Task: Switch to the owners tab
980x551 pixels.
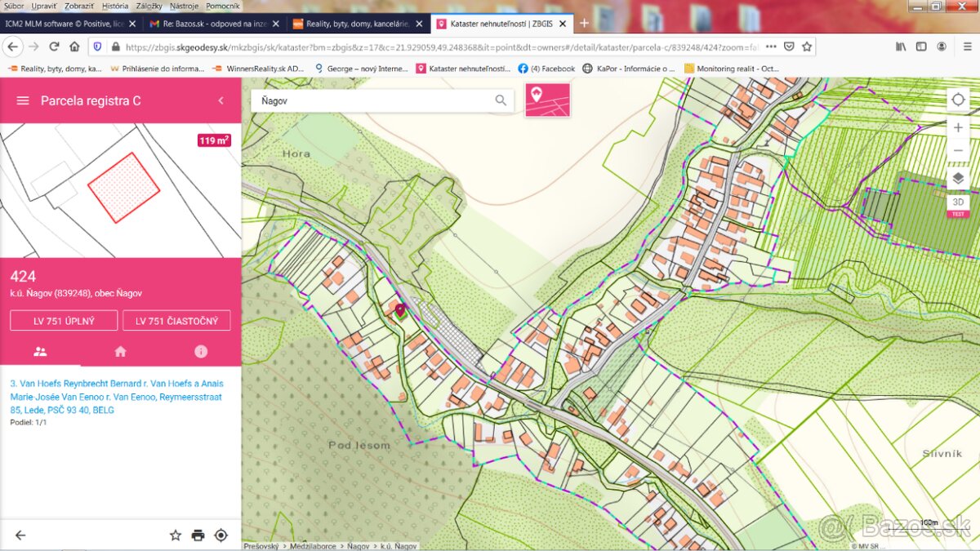Action: 40,352
